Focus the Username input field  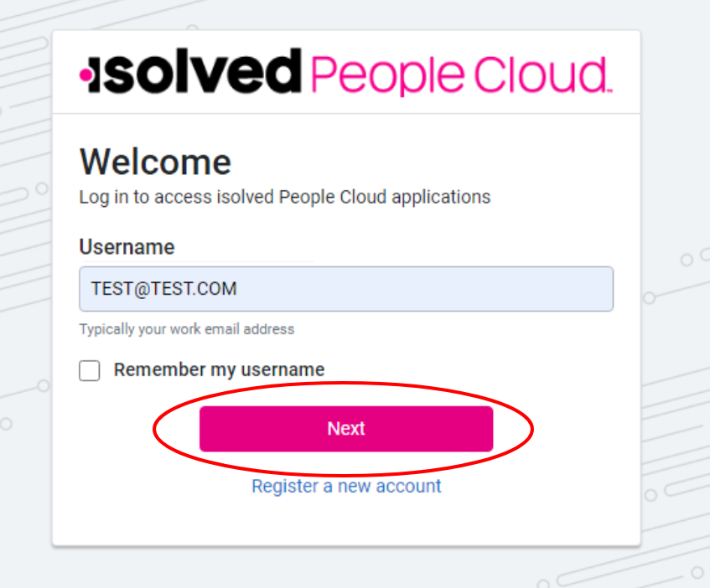pos(345,289)
